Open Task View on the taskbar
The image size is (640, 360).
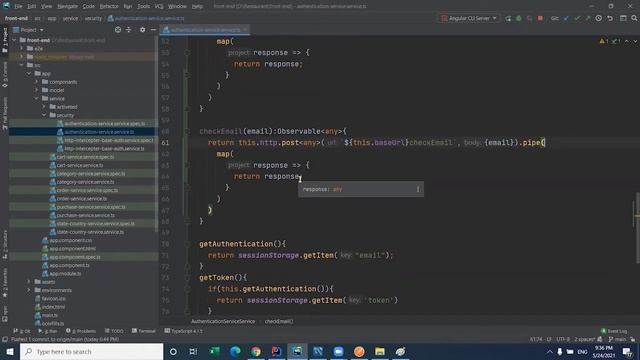[x=193, y=351]
